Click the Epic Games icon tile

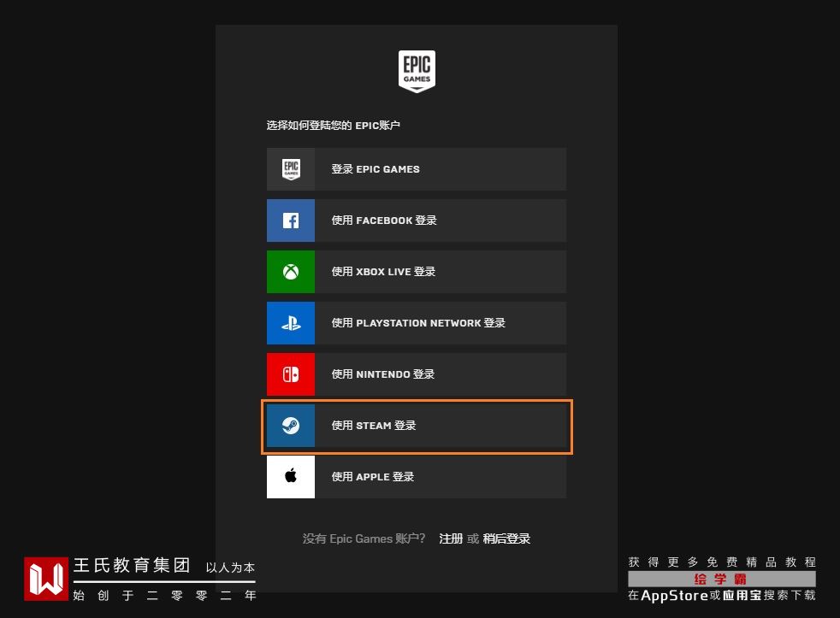[291, 169]
